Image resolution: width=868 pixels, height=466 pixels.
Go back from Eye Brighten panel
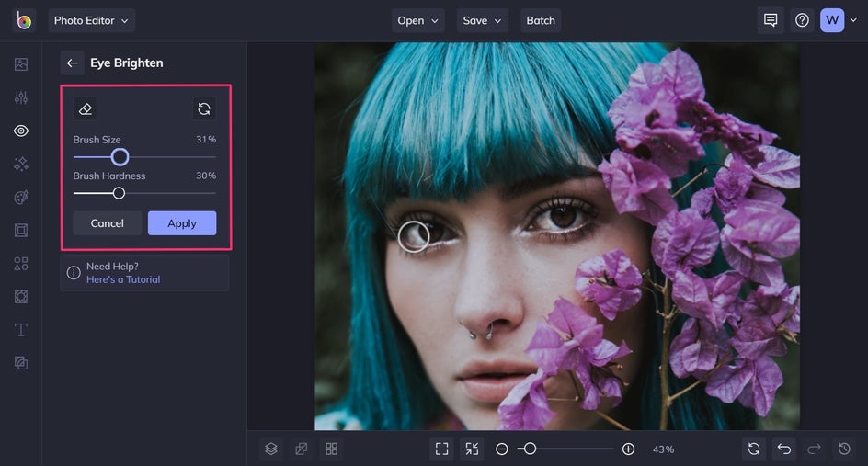tap(72, 63)
